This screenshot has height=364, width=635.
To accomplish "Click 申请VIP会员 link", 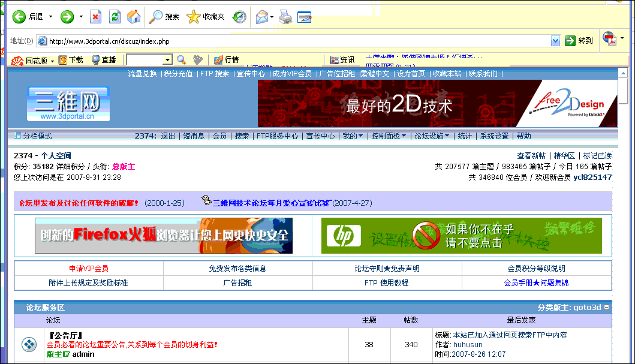I will tap(89, 269).
